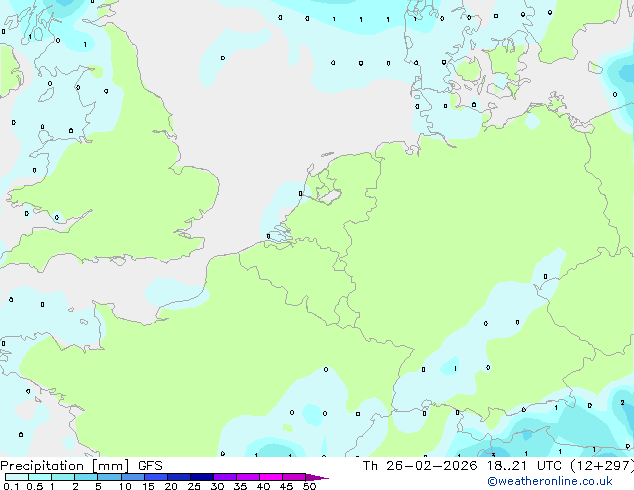Image resolution: width=634 pixels, height=490 pixels.
Task: Select the 40–45 mm magenta legend swatch
Action: [271, 477]
